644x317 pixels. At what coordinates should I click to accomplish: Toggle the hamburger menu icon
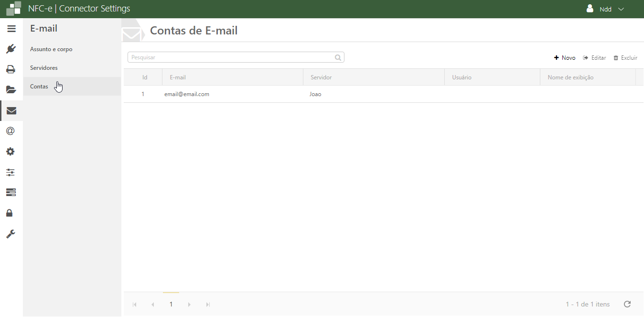click(x=11, y=29)
